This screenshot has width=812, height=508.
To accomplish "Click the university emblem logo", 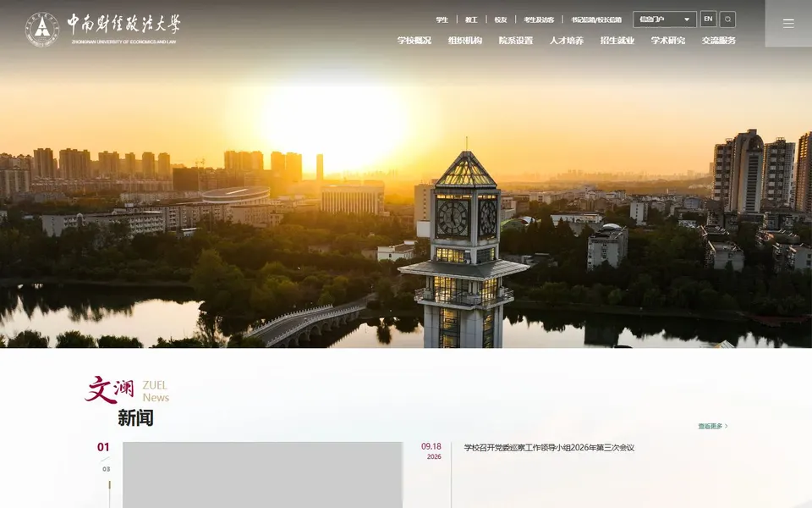I will [42, 29].
